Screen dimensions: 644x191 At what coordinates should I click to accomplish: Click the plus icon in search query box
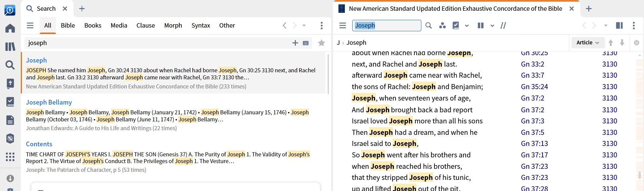pyautogui.click(x=295, y=43)
